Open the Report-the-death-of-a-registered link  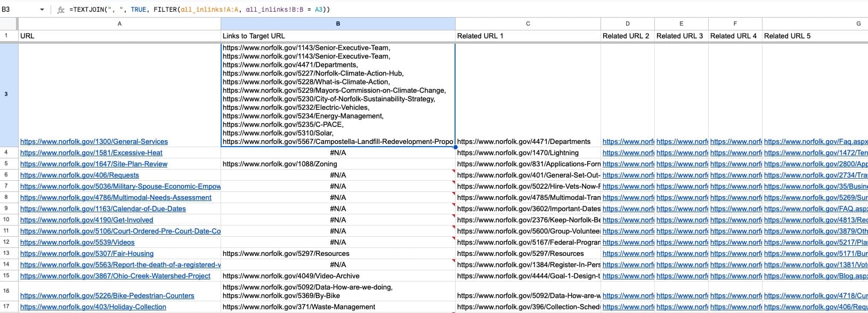click(120, 265)
